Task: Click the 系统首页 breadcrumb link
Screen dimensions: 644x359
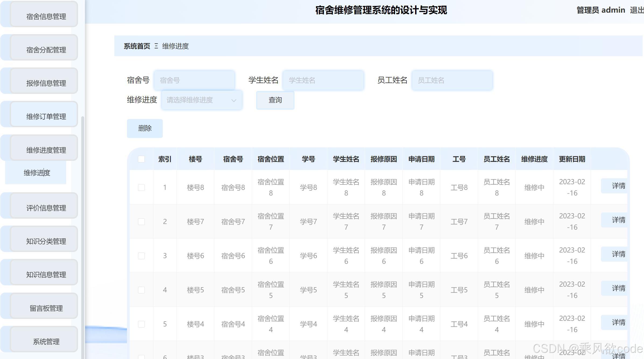Action: tap(137, 46)
